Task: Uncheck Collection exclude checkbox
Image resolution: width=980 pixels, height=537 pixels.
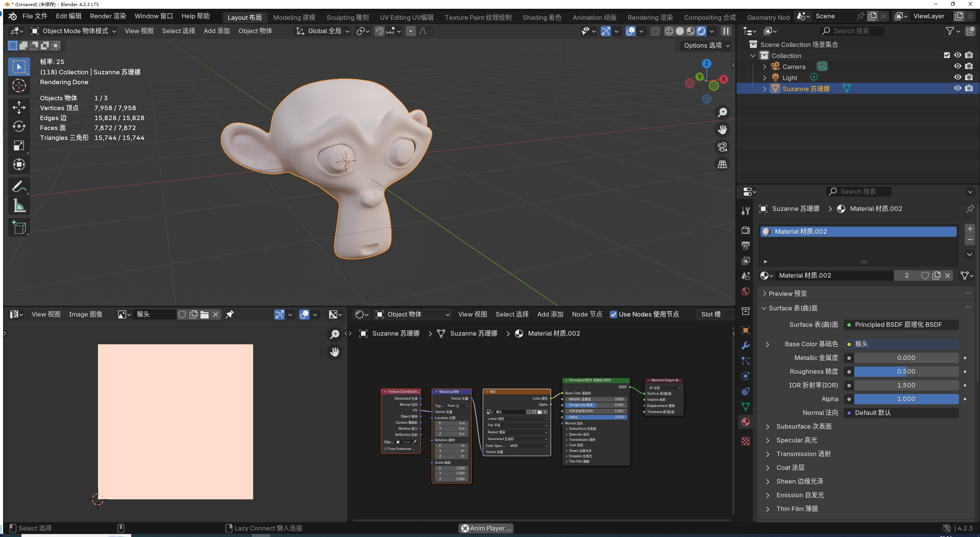Action: [947, 55]
